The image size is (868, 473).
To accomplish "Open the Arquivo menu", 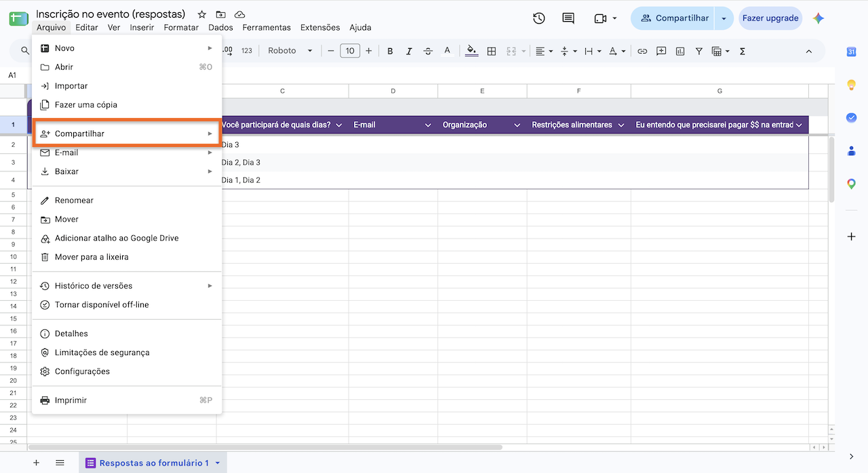I will (52, 28).
